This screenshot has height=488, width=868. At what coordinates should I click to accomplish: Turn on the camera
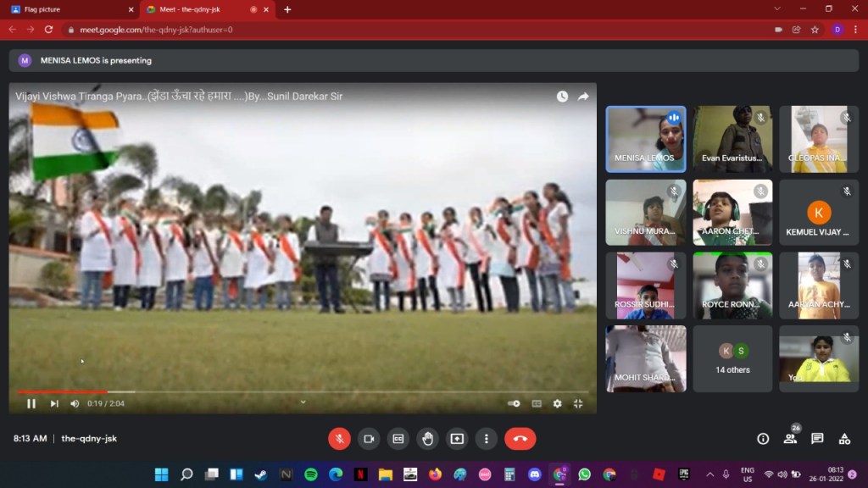[369, 438]
